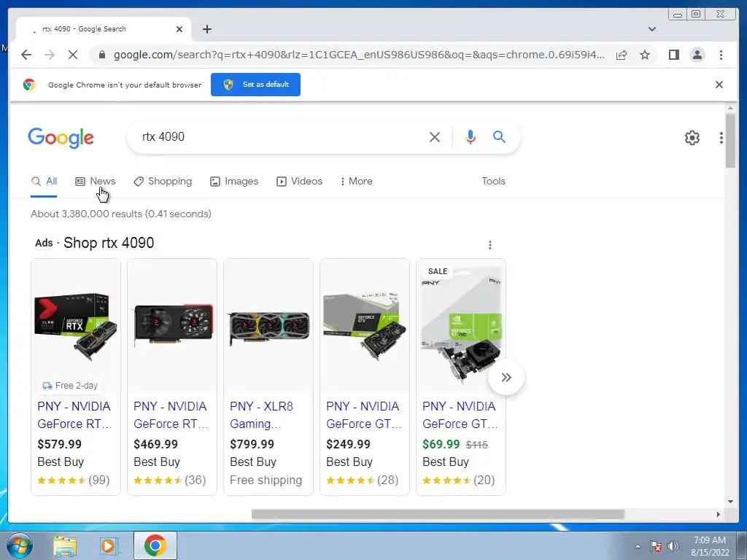Click the Chrome taskbar icon
The height and width of the screenshot is (560, 747).
point(155,545)
